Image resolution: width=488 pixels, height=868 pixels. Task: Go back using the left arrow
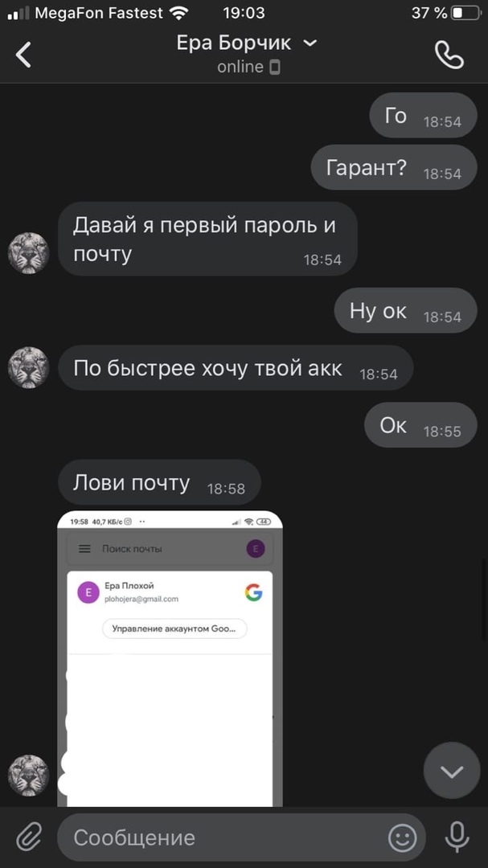pos(23,55)
